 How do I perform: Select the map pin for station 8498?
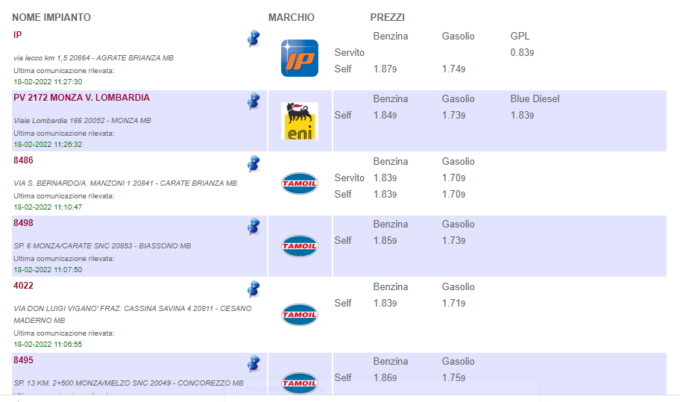tap(254, 226)
